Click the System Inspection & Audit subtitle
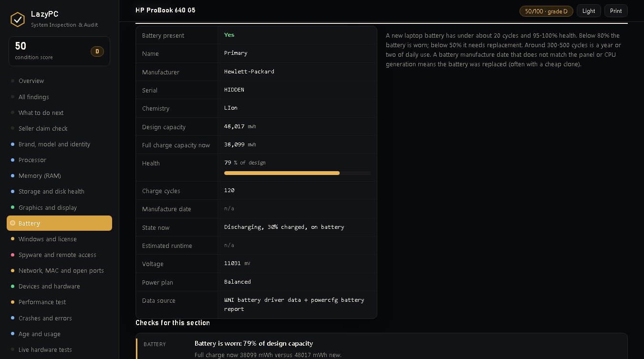644x359 pixels. (64, 25)
